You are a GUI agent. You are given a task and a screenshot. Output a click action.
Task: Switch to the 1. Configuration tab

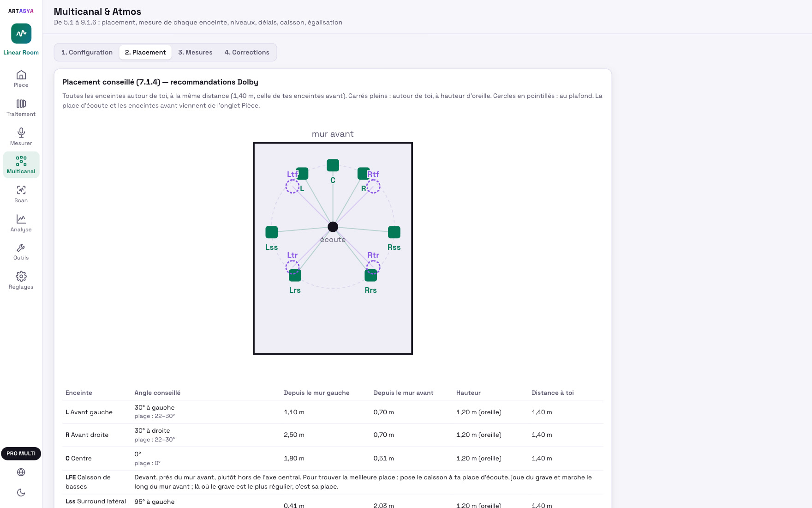87,52
